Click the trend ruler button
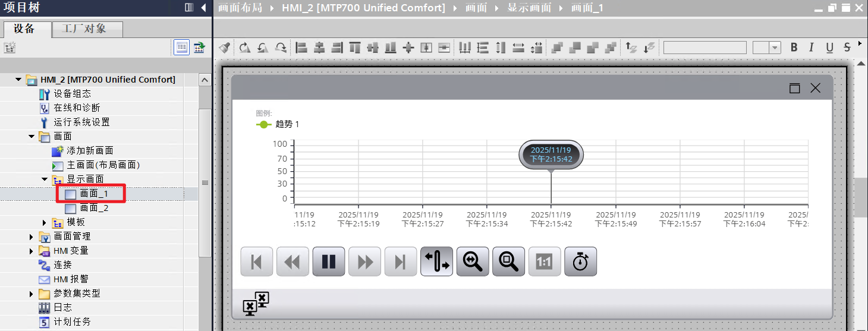The width and height of the screenshot is (868, 331). (436, 261)
